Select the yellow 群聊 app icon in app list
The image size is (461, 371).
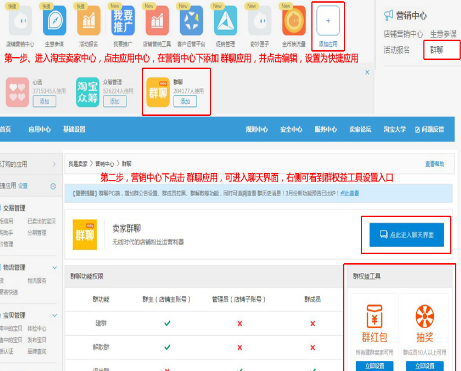(x=158, y=92)
